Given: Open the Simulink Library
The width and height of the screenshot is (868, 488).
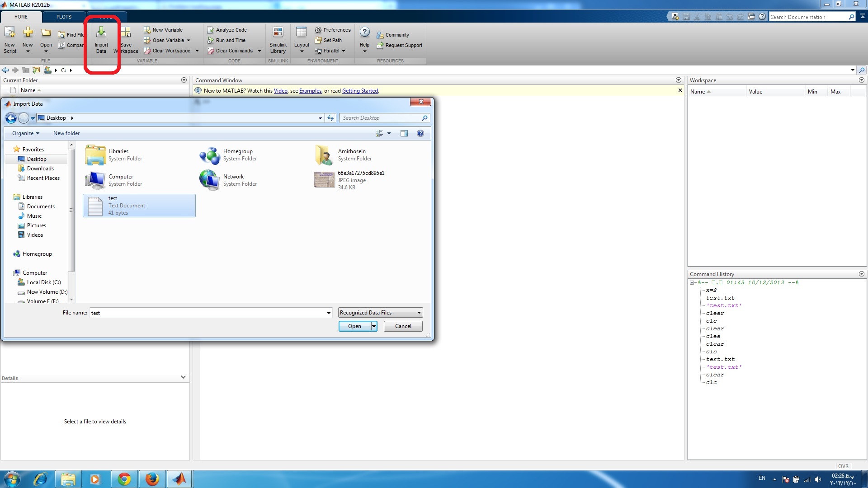Looking at the screenshot, I should click(x=278, y=39).
